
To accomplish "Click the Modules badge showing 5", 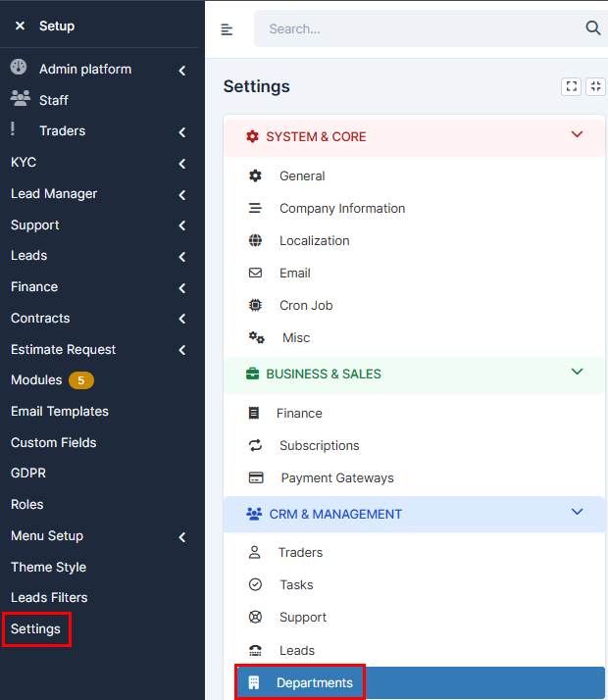I will 80,380.
